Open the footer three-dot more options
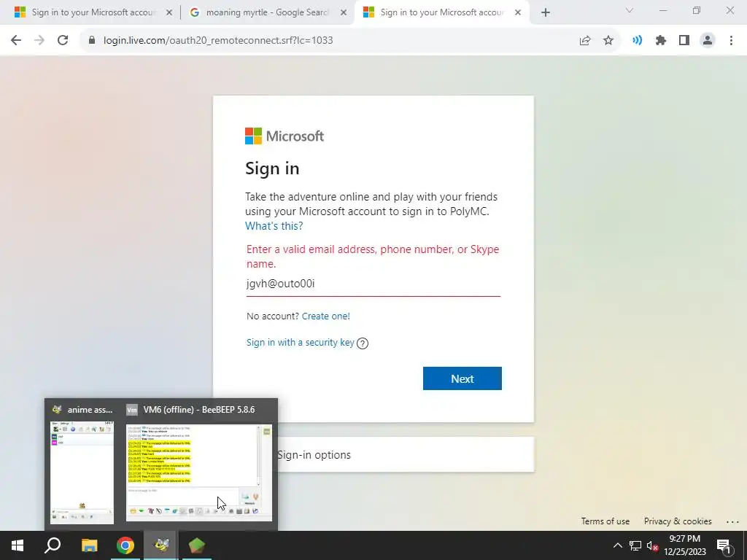The width and height of the screenshot is (747, 560). coord(732,522)
